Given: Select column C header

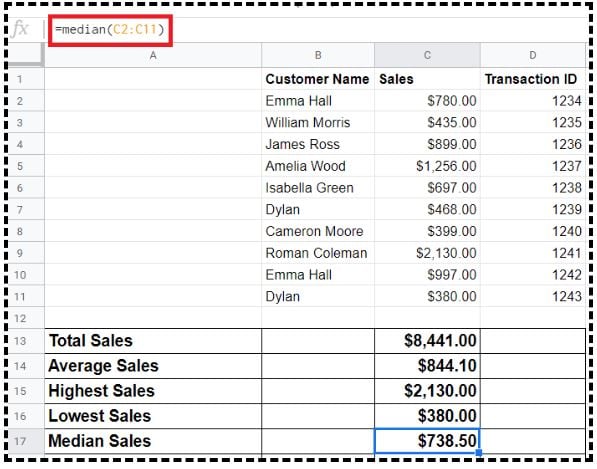Looking at the screenshot, I should tap(427, 56).
